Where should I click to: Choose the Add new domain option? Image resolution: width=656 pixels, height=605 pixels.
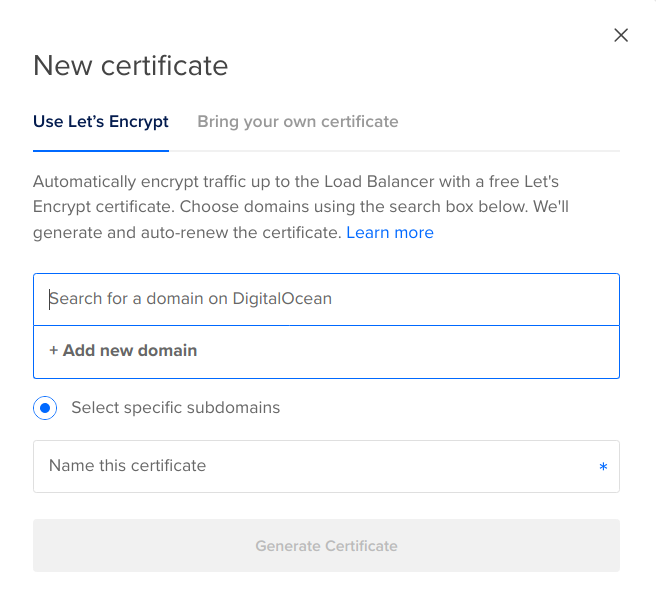click(123, 351)
